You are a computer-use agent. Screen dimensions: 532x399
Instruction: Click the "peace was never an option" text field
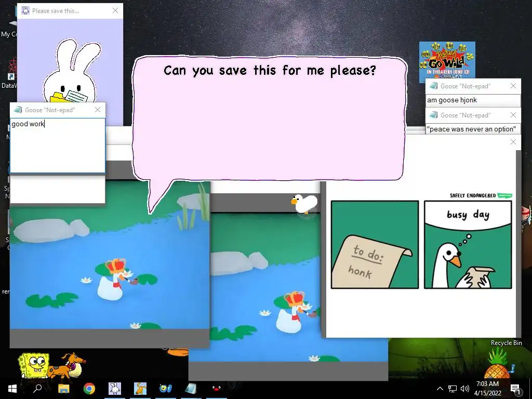click(473, 129)
